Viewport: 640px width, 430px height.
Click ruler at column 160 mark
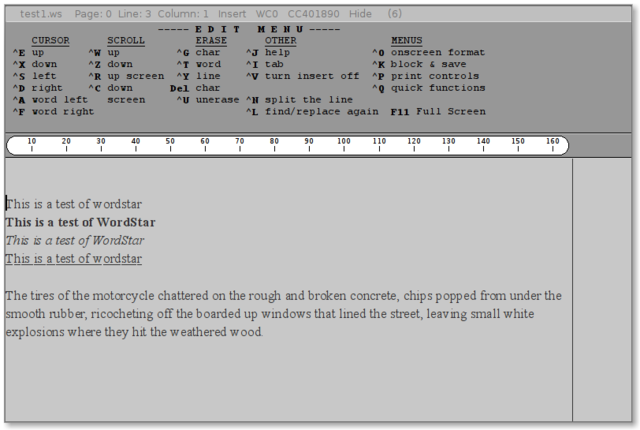553,144
